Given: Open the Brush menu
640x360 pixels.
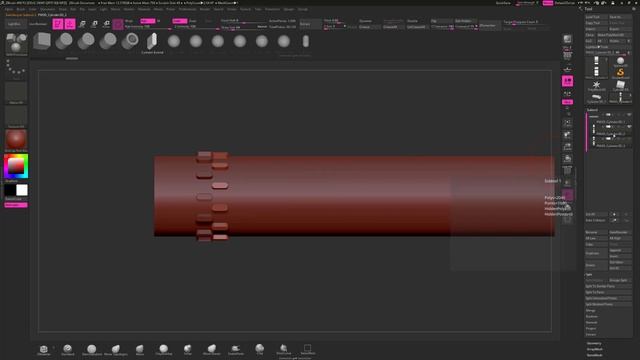Looking at the screenshot, I should pos(20,9).
